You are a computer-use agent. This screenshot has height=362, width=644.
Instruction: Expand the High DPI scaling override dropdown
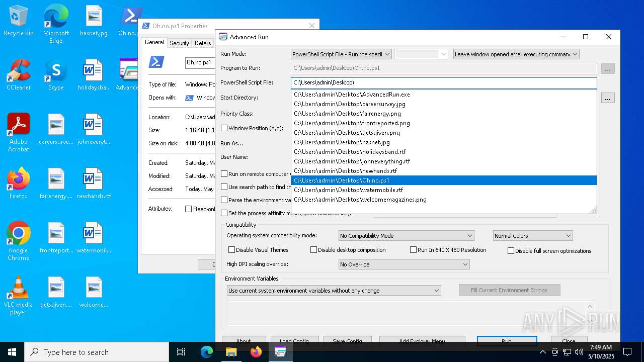point(404,264)
